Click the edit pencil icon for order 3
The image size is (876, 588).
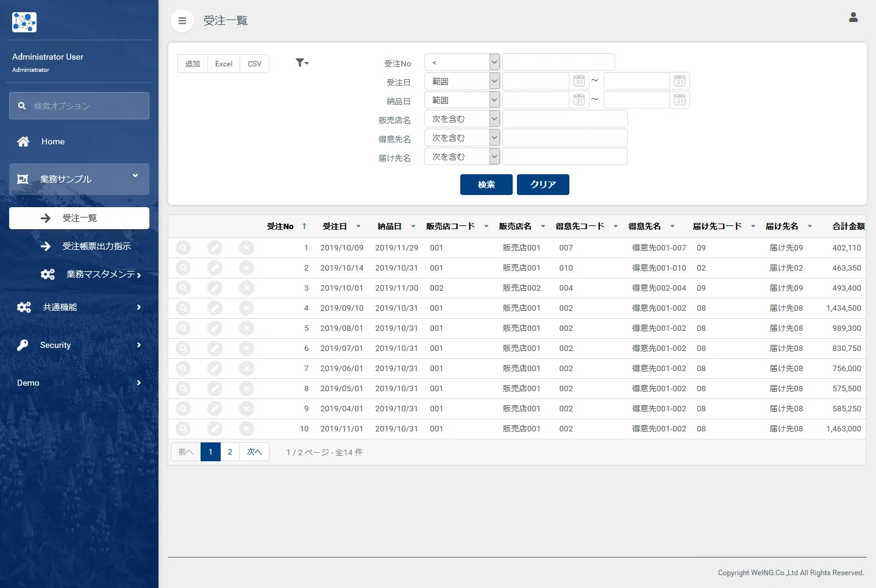pos(215,288)
